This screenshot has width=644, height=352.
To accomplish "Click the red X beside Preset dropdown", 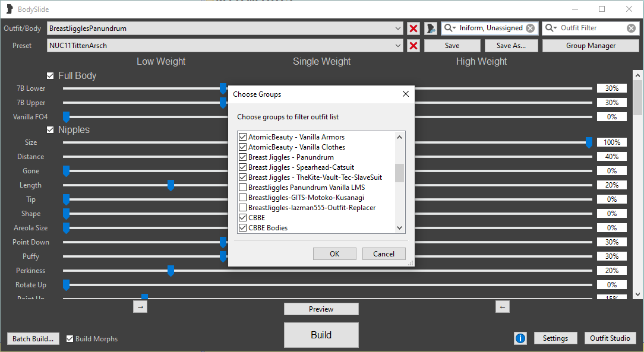I will pos(413,46).
